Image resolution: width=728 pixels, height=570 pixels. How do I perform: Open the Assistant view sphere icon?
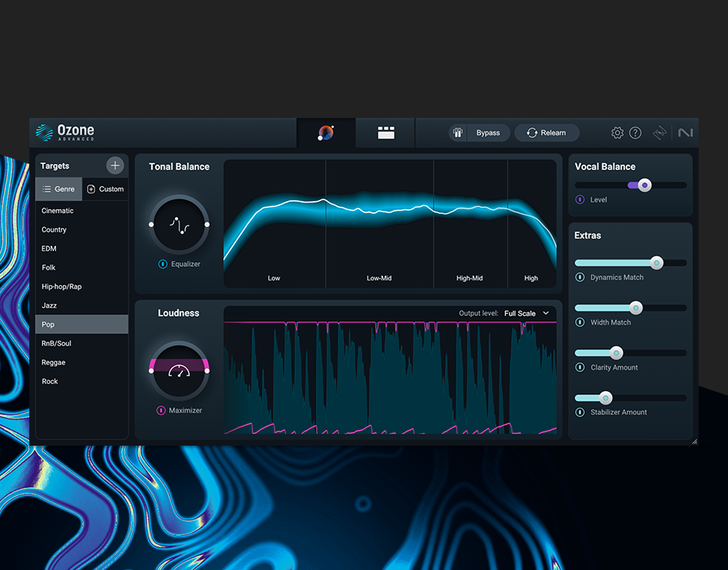click(325, 132)
